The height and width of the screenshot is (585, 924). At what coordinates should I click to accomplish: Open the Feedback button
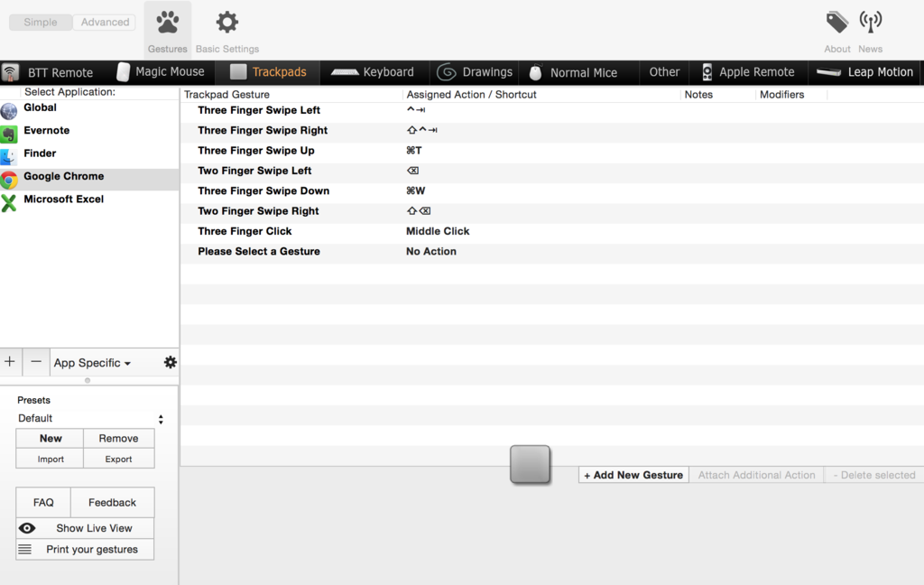pos(112,503)
